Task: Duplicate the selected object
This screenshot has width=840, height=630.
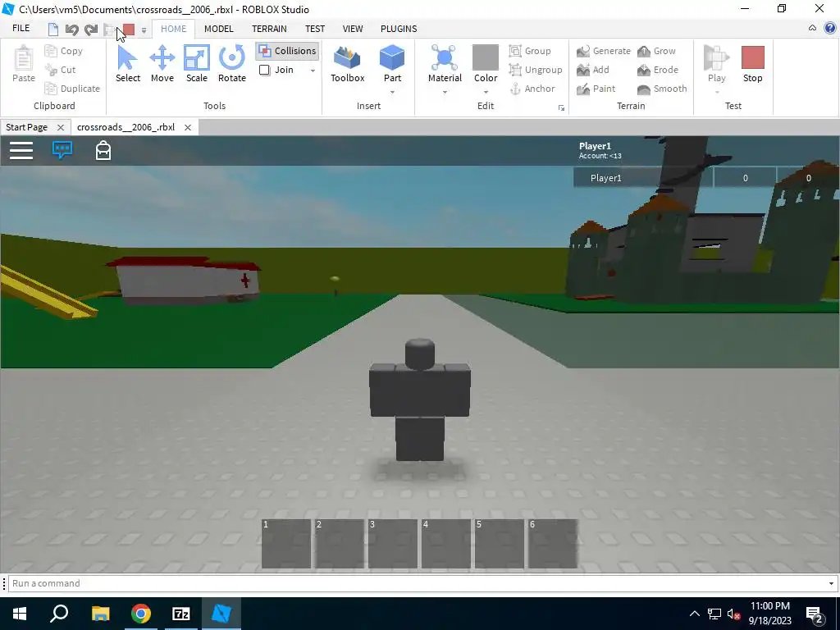Action: pyautogui.click(x=72, y=89)
